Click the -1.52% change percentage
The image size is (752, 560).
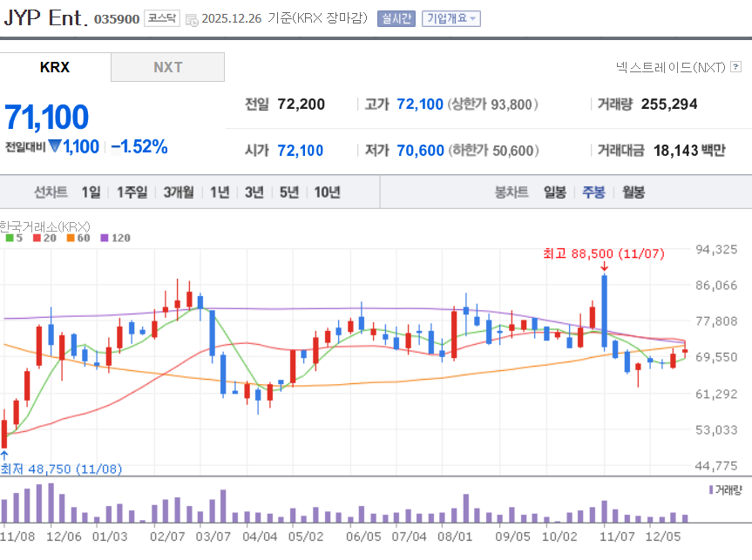pyautogui.click(x=139, y=146)
